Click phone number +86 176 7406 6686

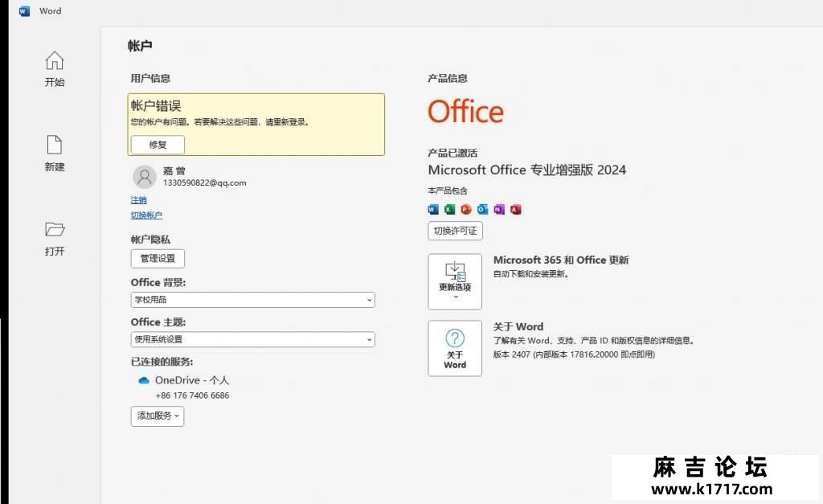coord(193,395)
